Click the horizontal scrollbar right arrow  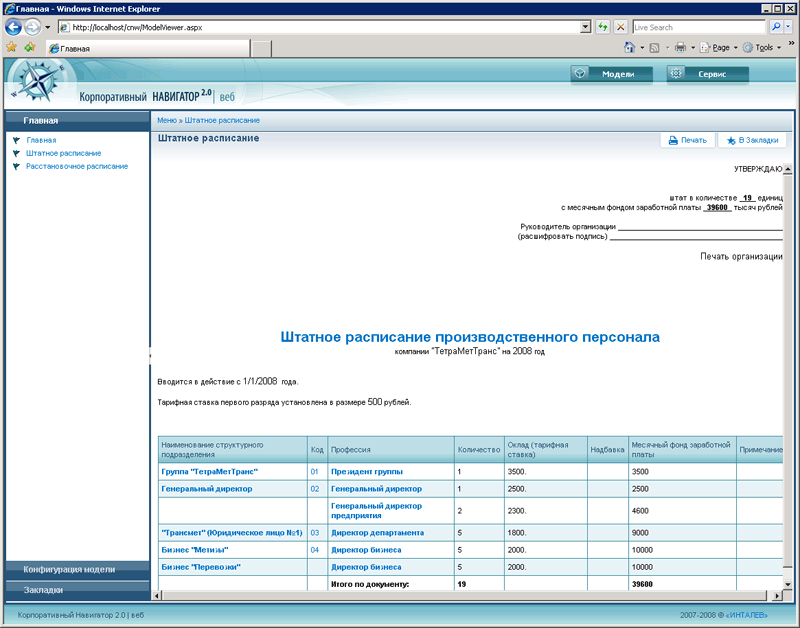(x=777, y=595)
